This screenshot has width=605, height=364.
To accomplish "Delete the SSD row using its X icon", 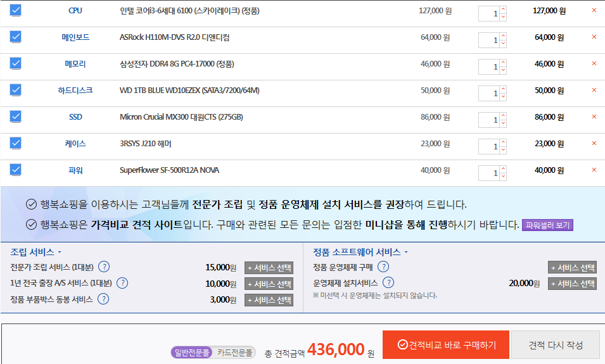I will [594, 117].
